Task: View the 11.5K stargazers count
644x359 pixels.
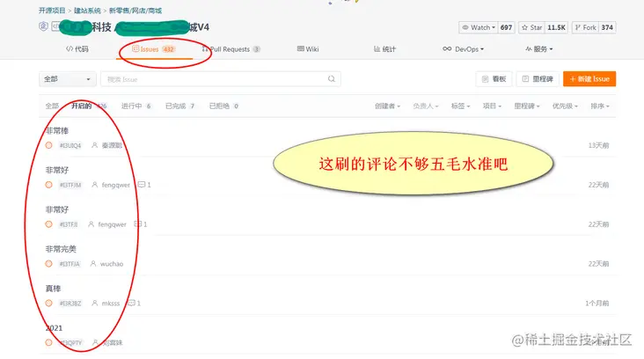Action: click(x=556, y=27)
